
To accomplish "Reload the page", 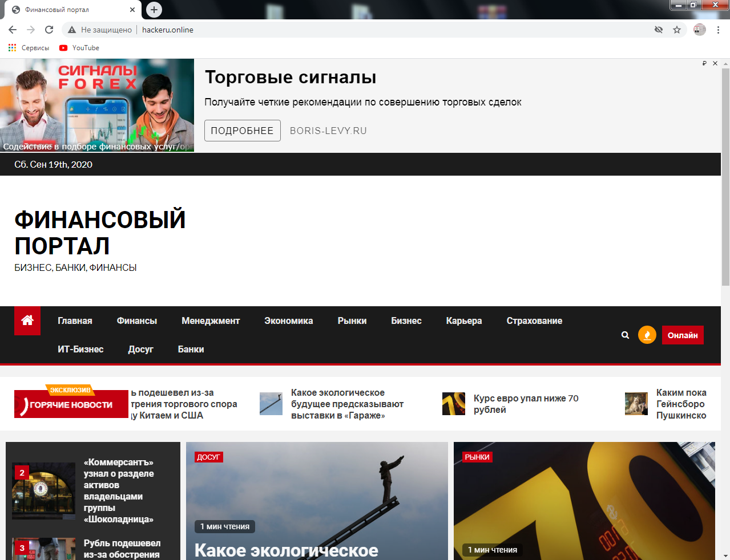I will [49, 30].
